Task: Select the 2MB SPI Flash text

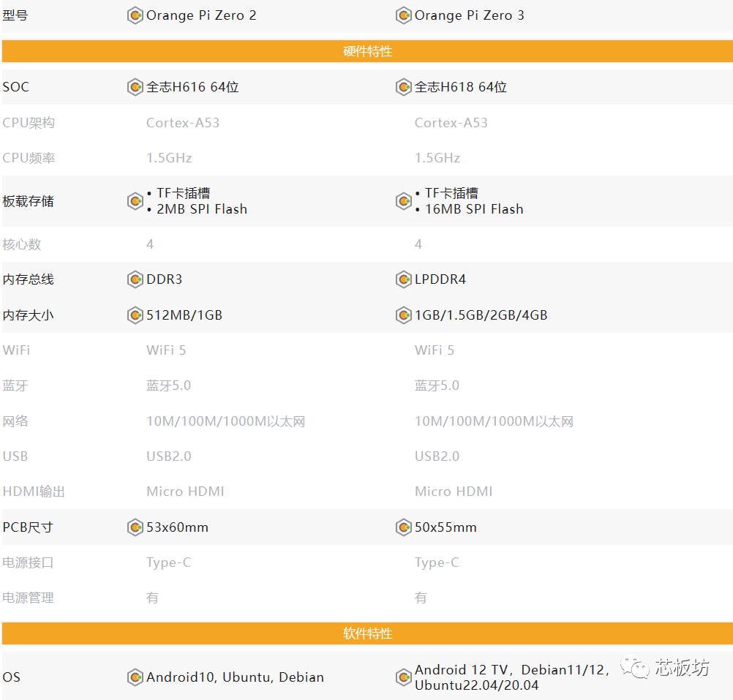Action: [202, 209]
